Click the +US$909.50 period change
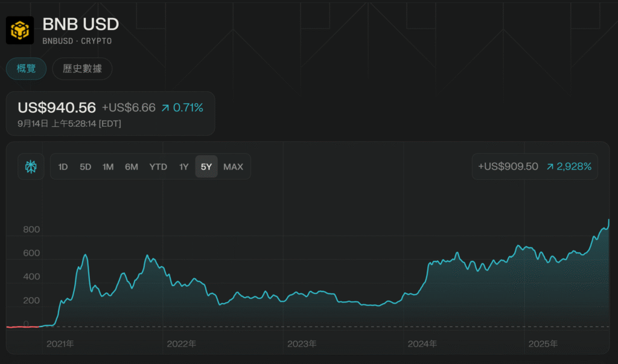The height and width of the screenshot is (364, 618). (508, 167)
